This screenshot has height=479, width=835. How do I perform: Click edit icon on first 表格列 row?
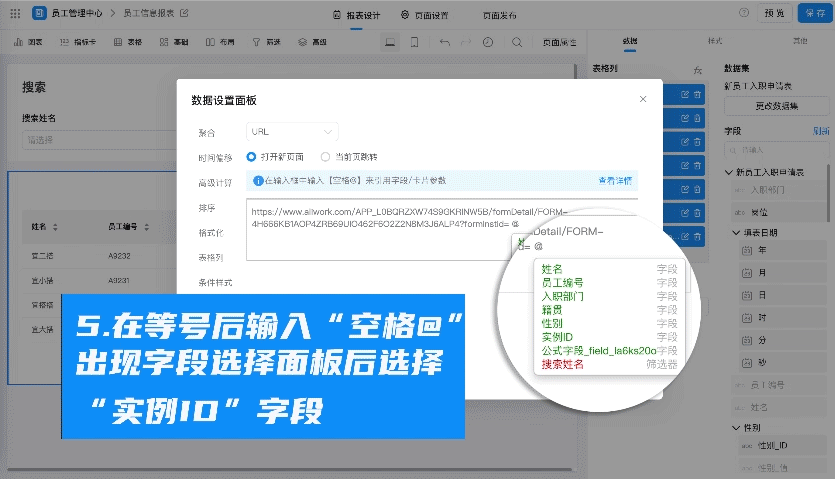pyautogui.click(x=685, y=94)
